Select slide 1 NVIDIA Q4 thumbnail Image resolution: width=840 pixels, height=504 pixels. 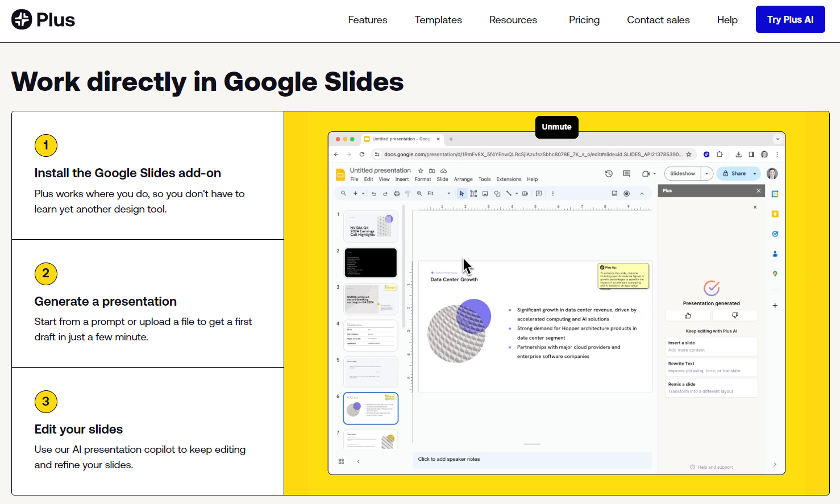[x=371, y=226]
